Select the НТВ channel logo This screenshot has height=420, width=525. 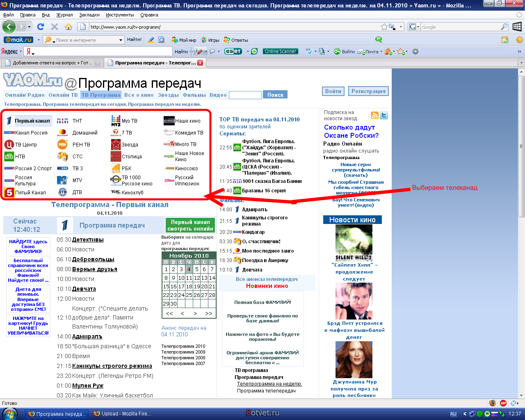(9, 156)
